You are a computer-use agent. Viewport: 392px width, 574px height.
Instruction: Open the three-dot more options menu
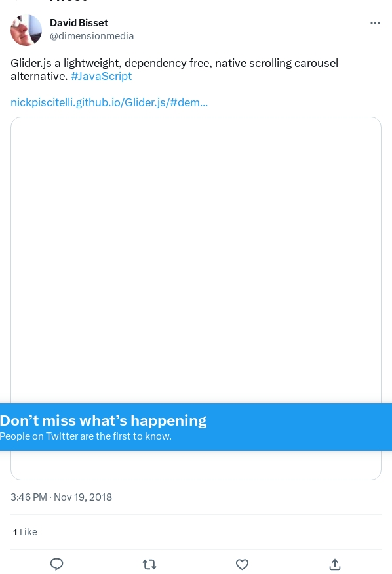375,23
